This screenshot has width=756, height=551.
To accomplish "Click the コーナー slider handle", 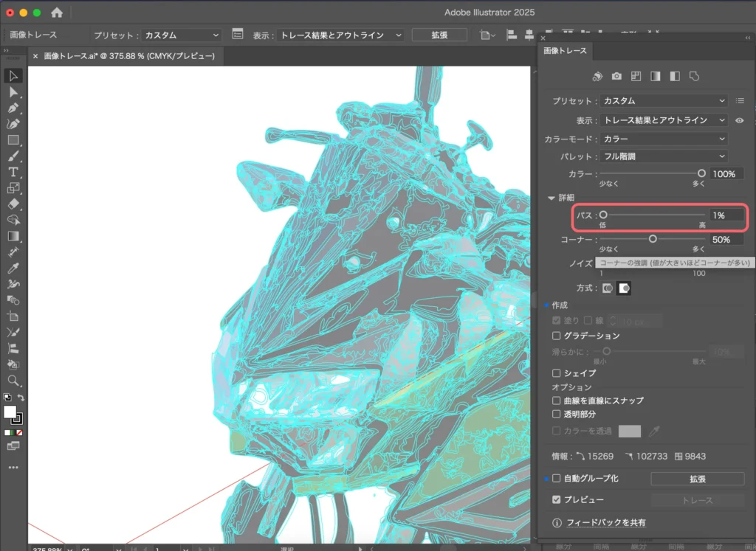I will click(653, 239).
